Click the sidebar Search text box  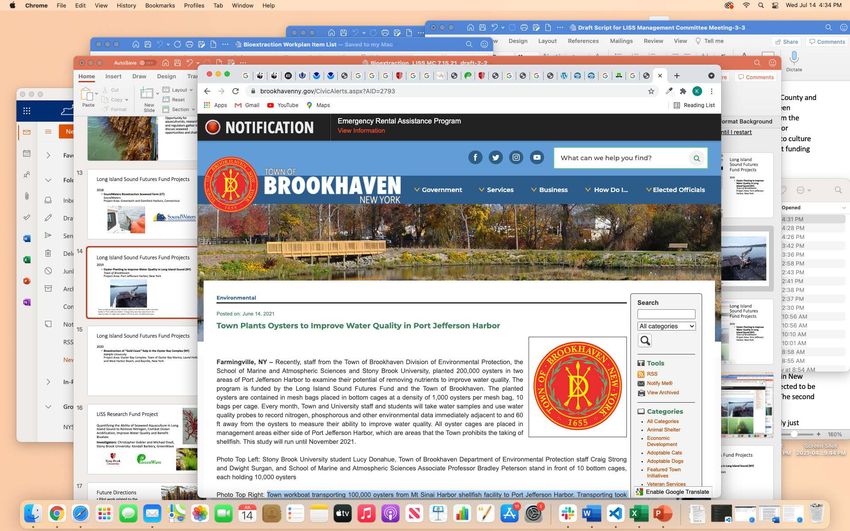(x=666, y=314)
